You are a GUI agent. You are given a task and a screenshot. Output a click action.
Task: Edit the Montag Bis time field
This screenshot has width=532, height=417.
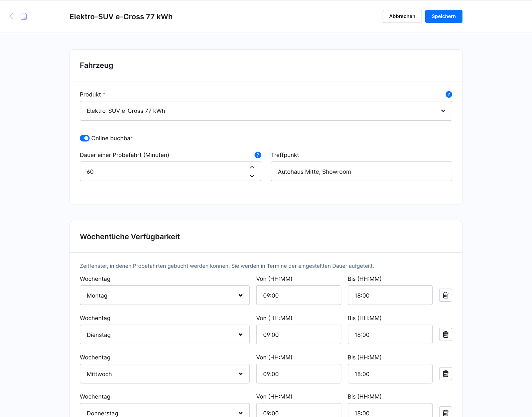(390, 295)
